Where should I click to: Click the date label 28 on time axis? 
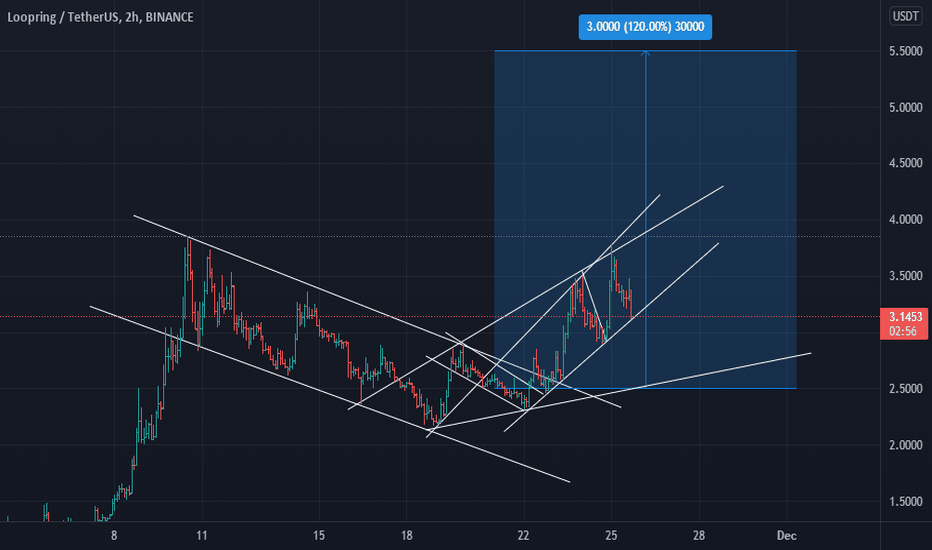tap(699, 536)
